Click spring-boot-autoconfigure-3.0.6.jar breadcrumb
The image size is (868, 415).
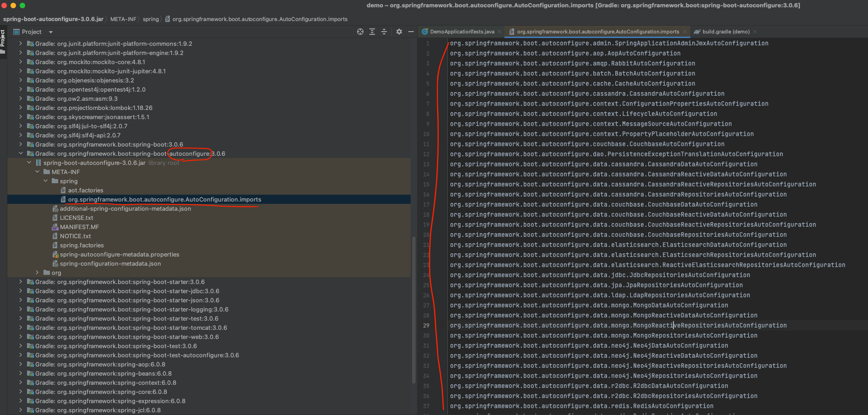coord(53,19)
